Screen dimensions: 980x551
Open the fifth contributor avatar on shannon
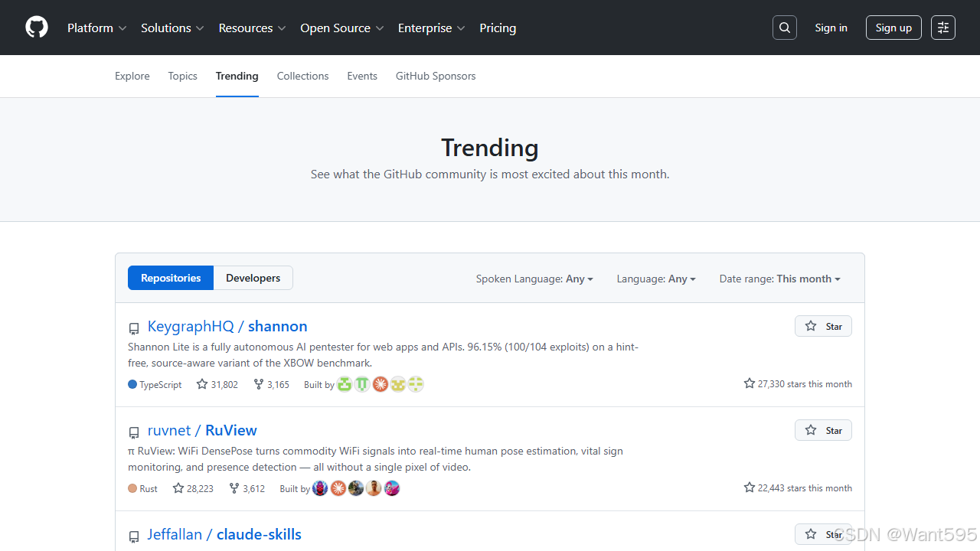point(416,384)
